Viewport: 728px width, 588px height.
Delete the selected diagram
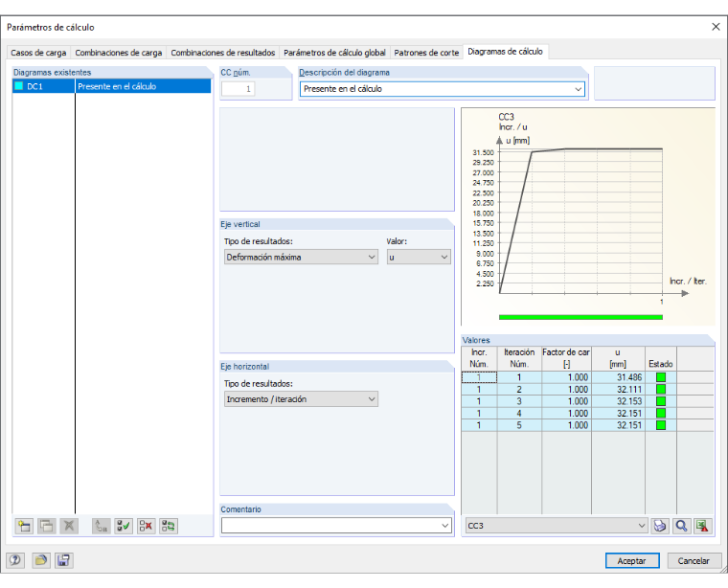pyautogui.click(x=69, y=526)
